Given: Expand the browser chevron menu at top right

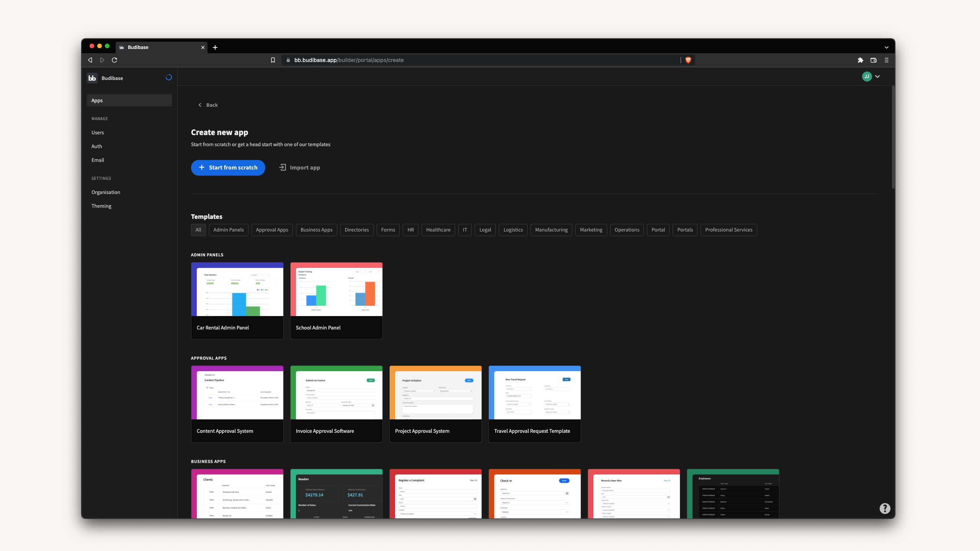Looking at the screenshot, I should point(887,47).
